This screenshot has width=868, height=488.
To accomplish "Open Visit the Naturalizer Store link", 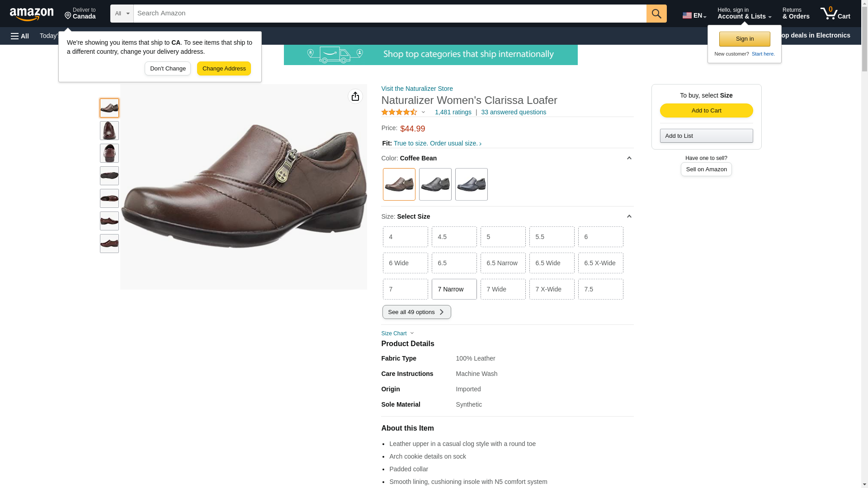I will pyautogui.click(x=417, y=89).
